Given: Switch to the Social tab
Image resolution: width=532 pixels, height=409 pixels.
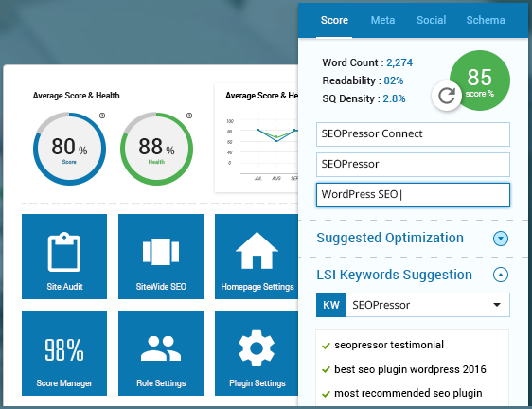Looking at the screenshot, I should coord(432,20).
